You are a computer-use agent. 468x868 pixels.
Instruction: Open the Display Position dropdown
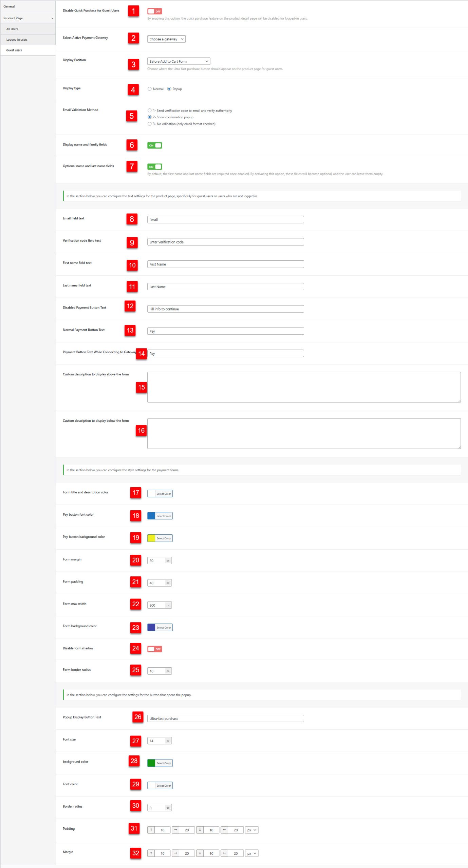point(179,61)
